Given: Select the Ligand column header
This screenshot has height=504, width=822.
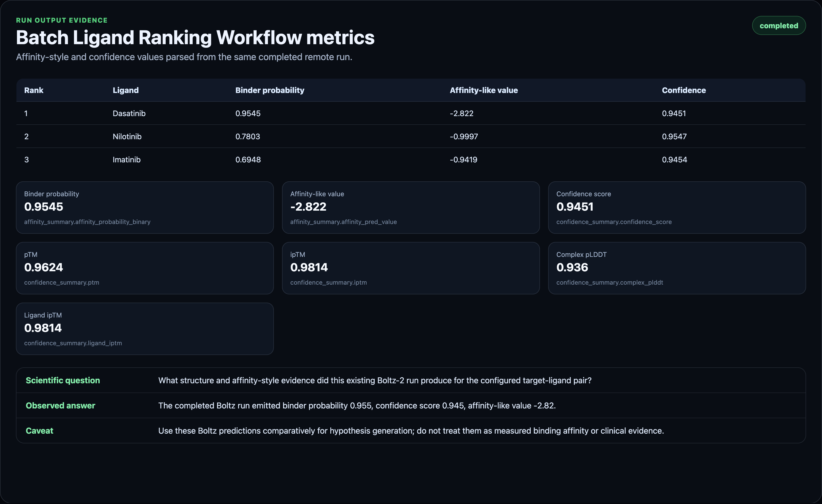Looking at the screenshot, I should tap(126, 90).
